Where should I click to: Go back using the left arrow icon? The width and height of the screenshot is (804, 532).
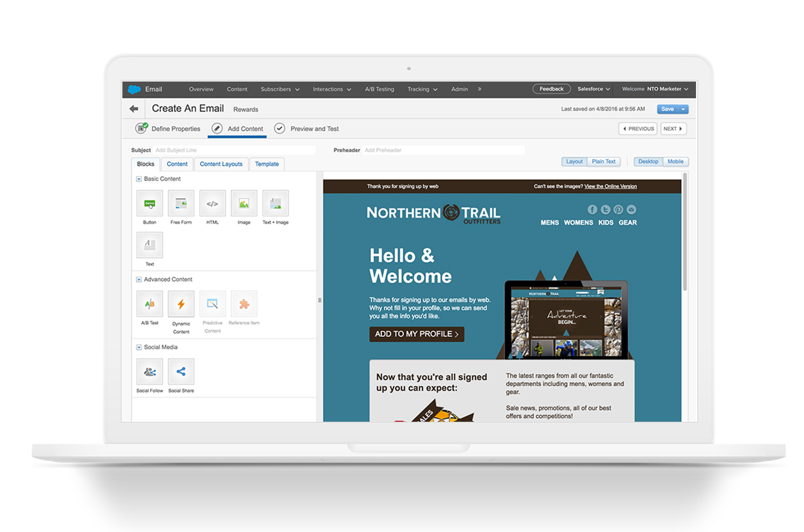134,108
